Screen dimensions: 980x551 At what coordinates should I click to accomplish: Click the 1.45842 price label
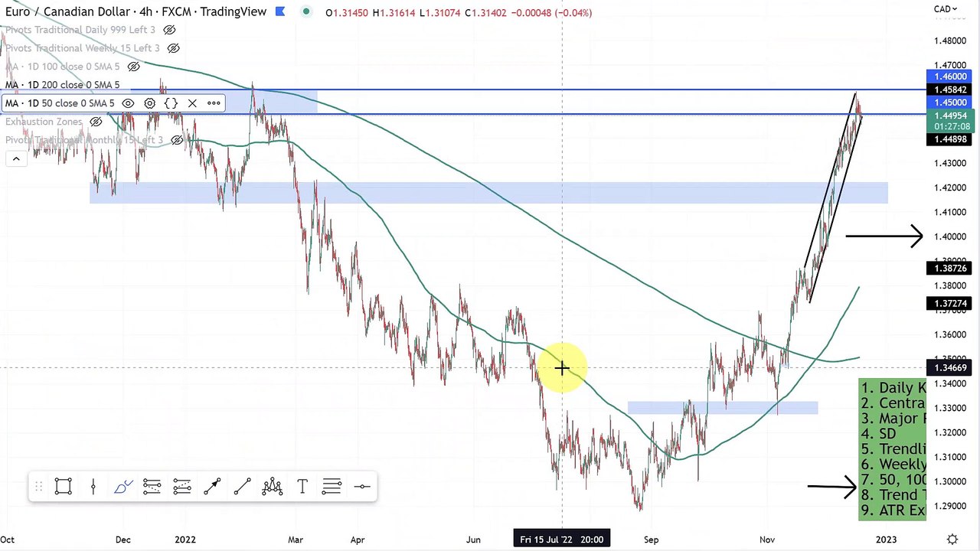coord(949,90)
